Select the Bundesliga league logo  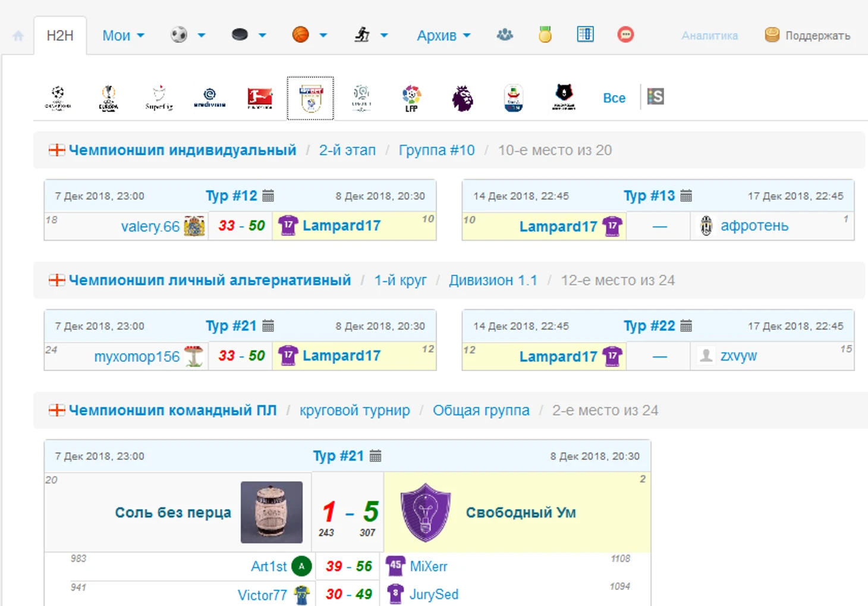[260, 98]
